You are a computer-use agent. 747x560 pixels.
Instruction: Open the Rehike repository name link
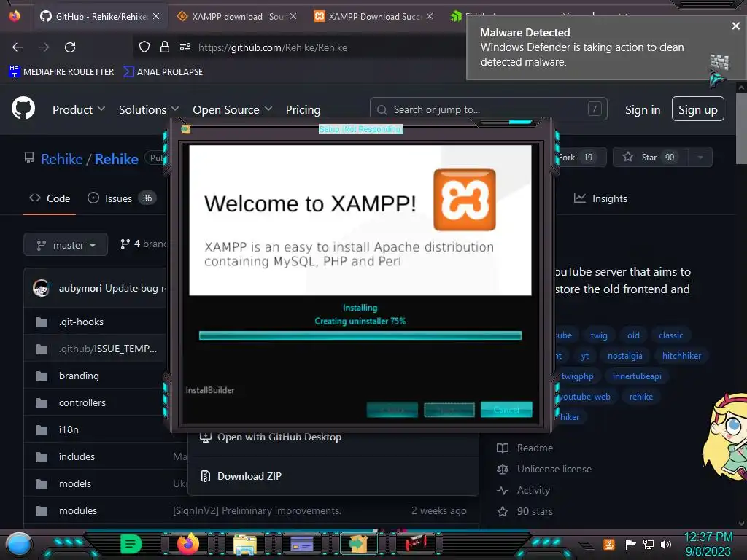coord(117,158)
